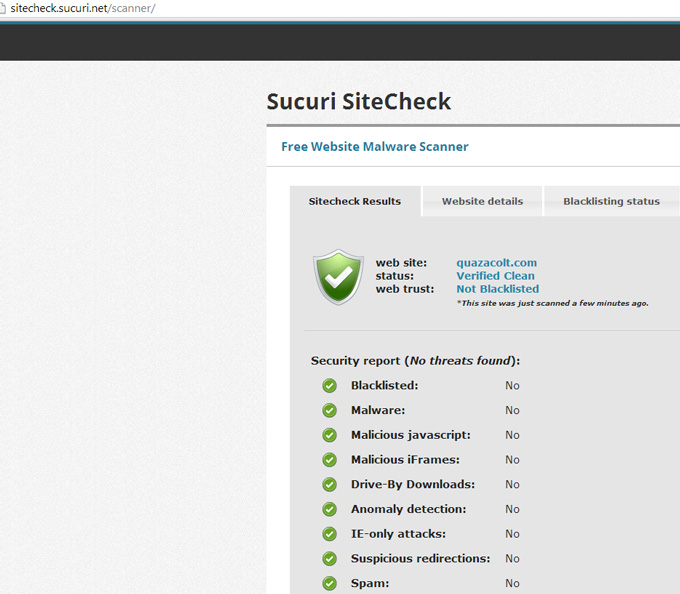
Task: Click the Sucuri SiteCheck title
Action: [x=359, y=101]
